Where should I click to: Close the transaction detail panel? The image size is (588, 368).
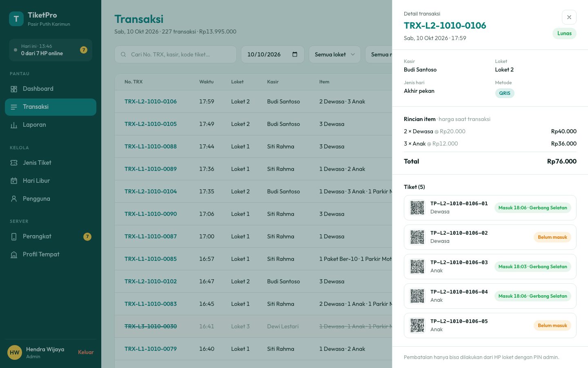point(569,17)
